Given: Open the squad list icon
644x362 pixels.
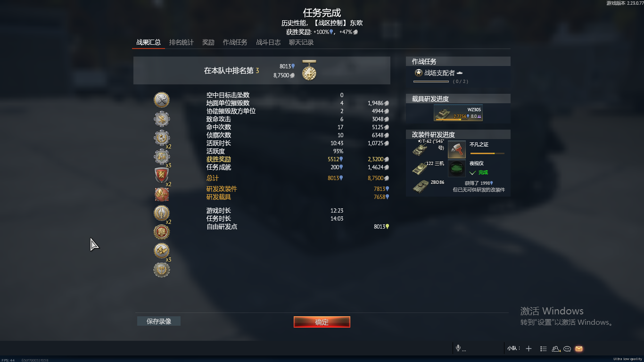Looking at the screenshot, I should click(x=544, y=349).
